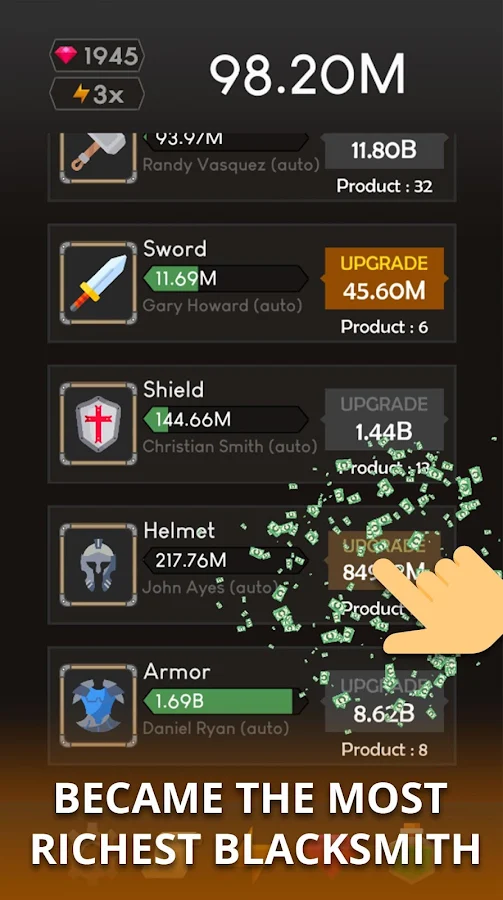Tap the Shield item icon
The height and width of the screenshot is (900, 503).
click(98, 424)
